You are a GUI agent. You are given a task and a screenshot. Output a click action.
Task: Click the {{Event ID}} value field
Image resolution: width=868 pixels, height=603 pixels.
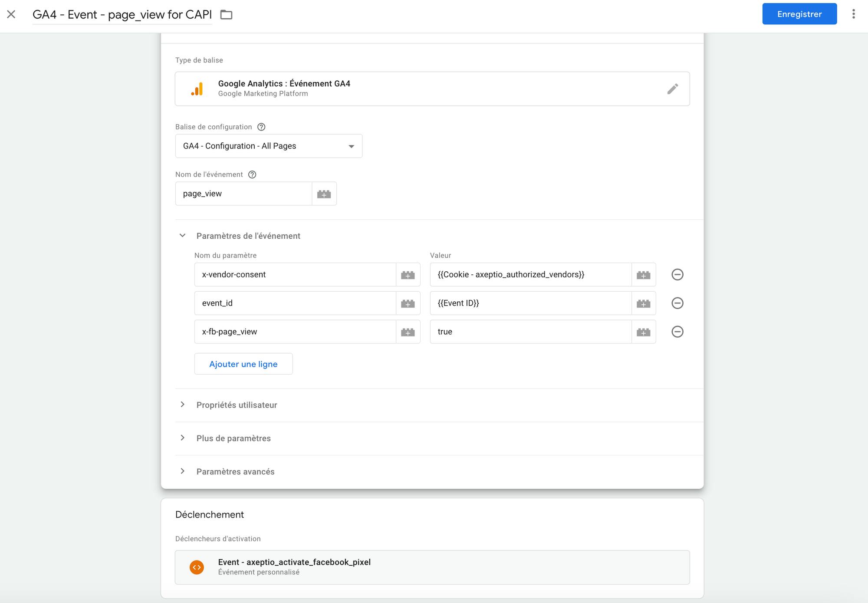point(531,303)
